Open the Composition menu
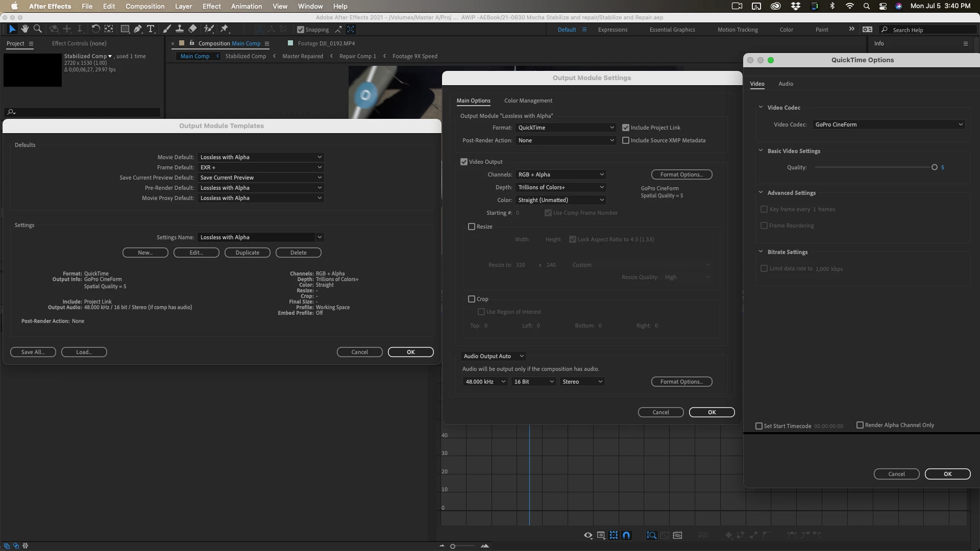The width and height of the screenshot is (980, 551). tap(145, 6)
